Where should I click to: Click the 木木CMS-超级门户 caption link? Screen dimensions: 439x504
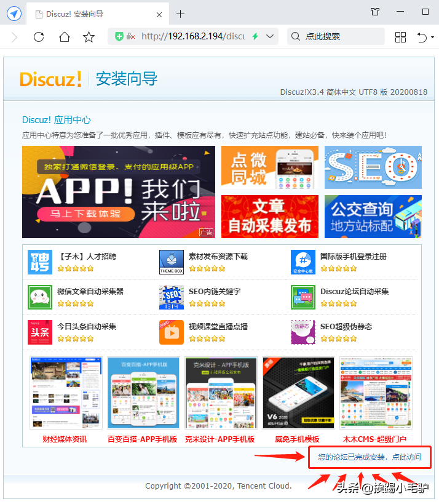point(375,439)
